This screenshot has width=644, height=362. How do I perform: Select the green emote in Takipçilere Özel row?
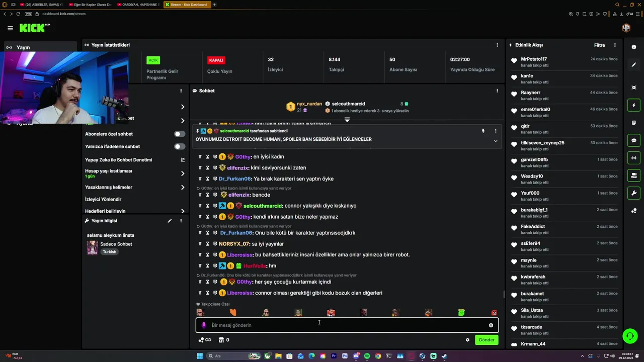[461, 313]
